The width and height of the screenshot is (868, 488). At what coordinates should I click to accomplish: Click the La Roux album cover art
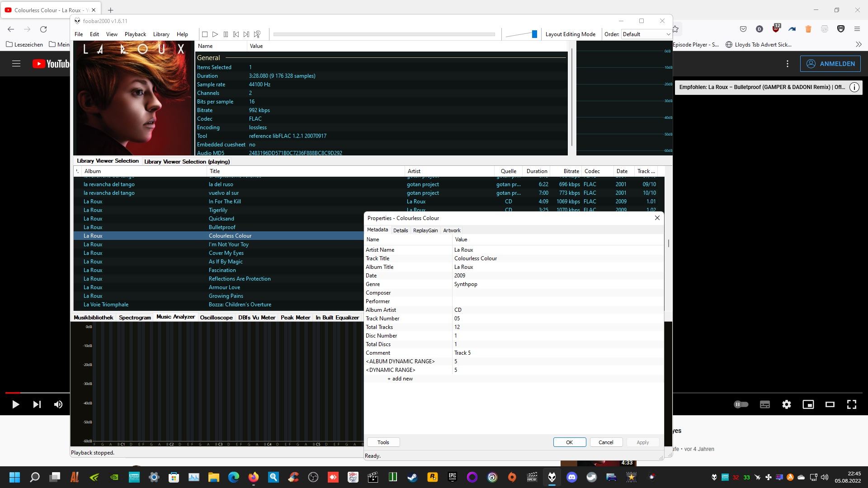pos(133,98)
